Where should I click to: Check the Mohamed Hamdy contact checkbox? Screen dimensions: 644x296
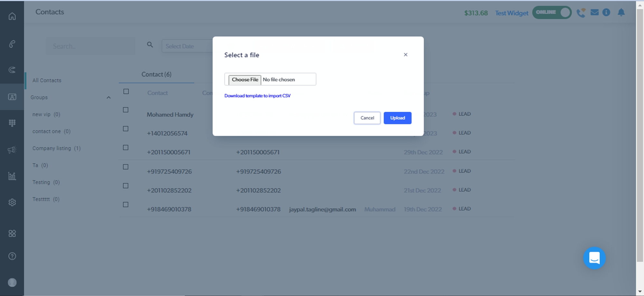click(126, 110)
